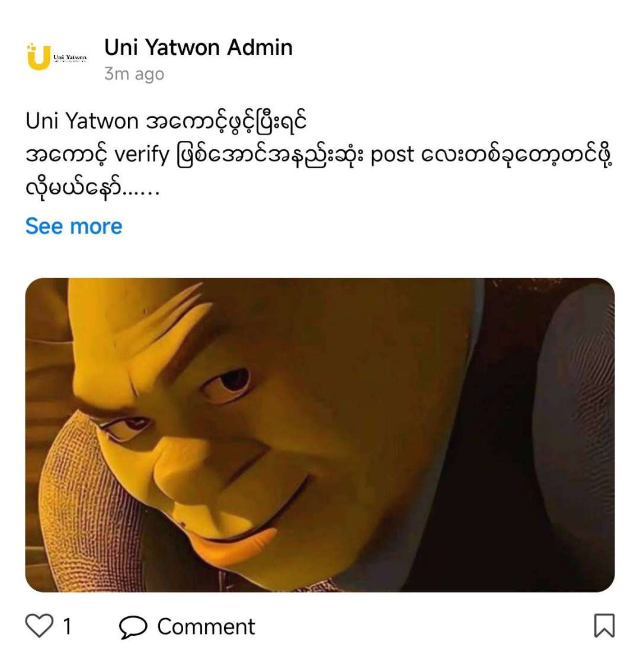Click Uni Yatwon at the caption start

pyautogui.click(x=82, y=121)
